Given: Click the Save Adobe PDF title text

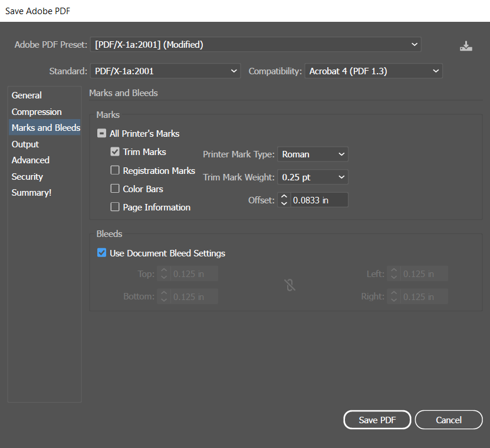Looking at the screenshot, I should tap(38, 11).
